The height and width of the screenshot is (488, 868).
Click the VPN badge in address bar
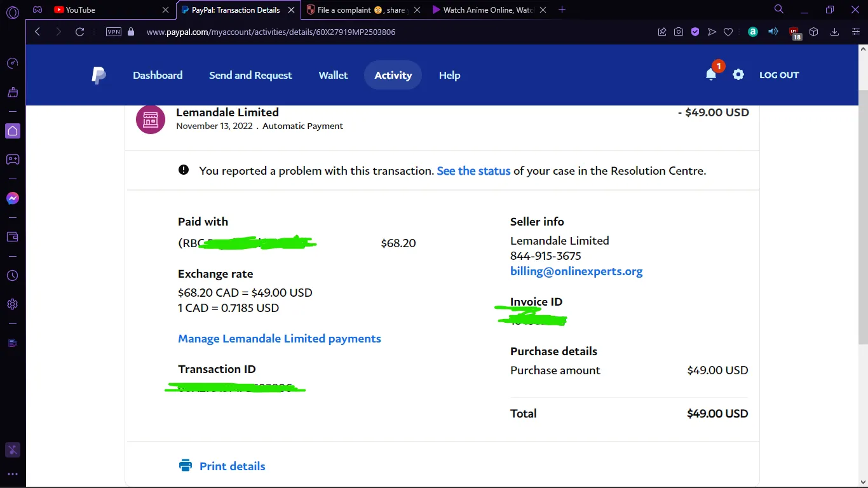[x=114, y=32]
